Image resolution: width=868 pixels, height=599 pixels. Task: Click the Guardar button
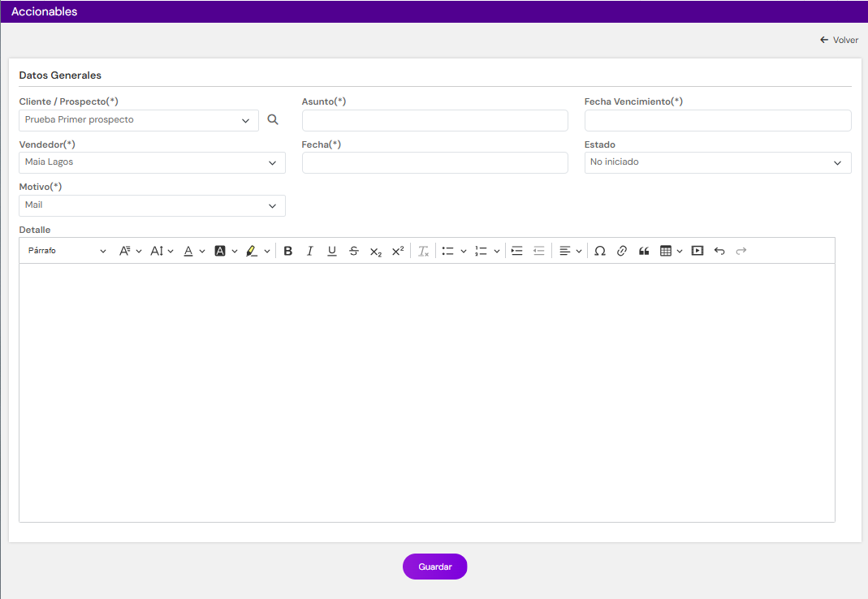[x=435, y=567]
